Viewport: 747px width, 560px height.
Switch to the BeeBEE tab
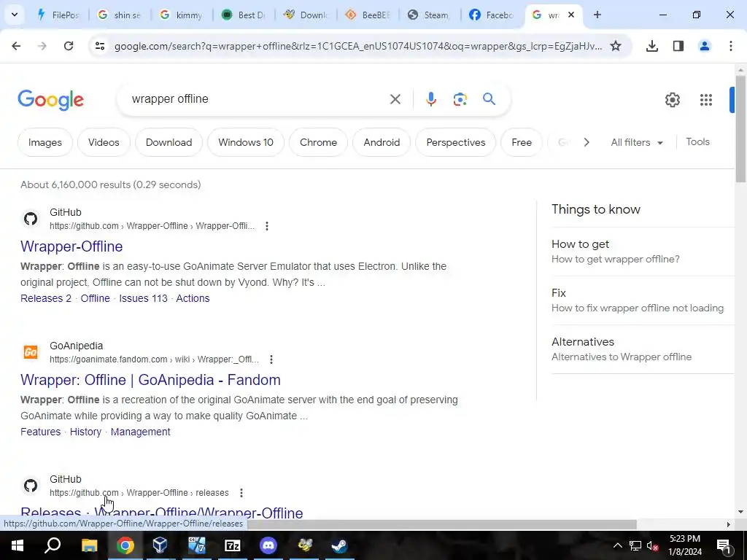click(x=368, y=15)
